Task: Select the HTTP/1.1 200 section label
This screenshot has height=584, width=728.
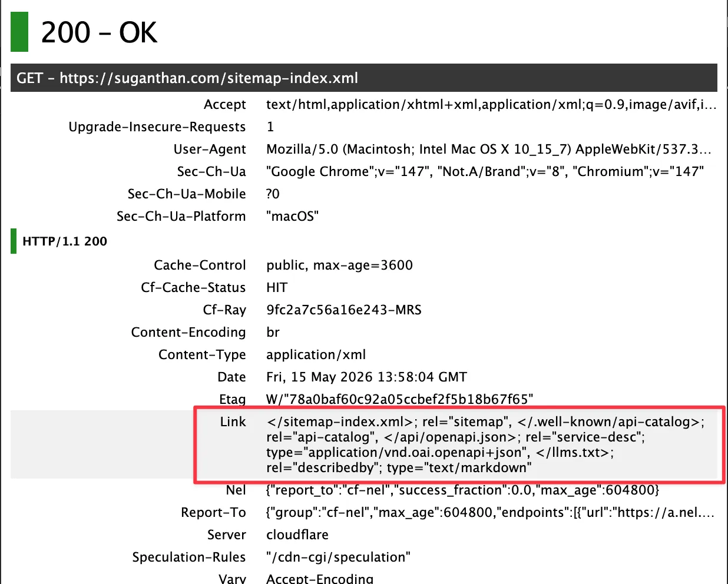Action: (x=65, y=241)
